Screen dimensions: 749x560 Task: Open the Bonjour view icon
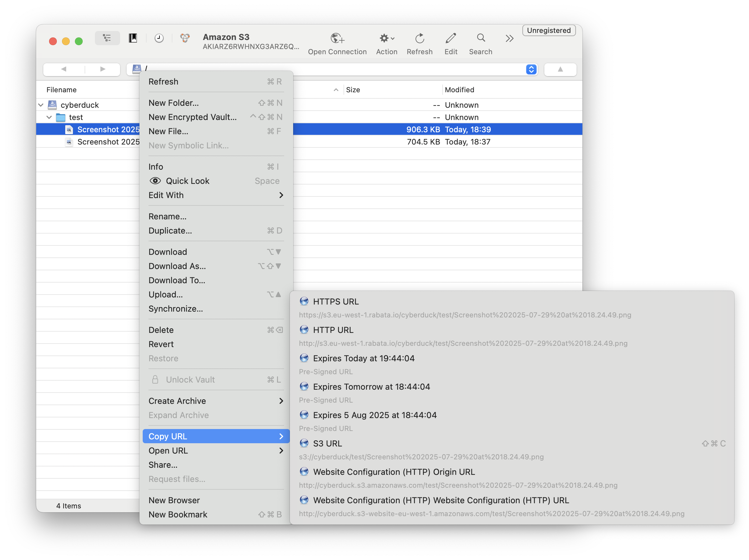tap(185, 38)
